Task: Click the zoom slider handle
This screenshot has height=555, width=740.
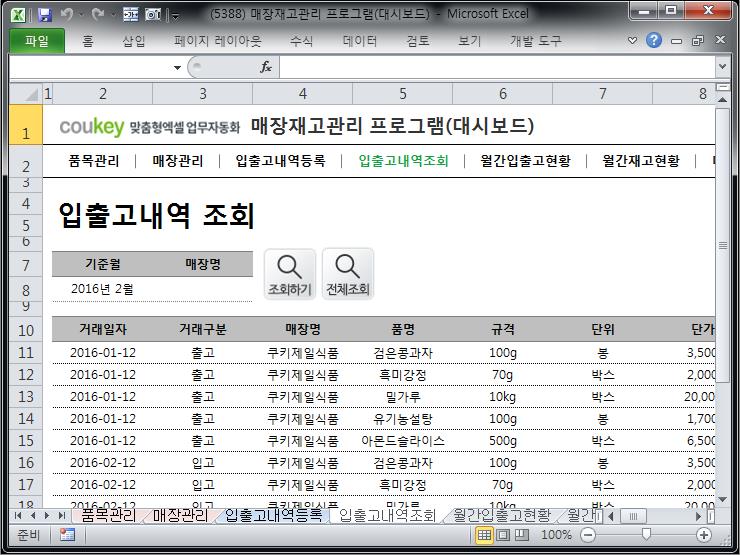Action: (x=646, y=534)
